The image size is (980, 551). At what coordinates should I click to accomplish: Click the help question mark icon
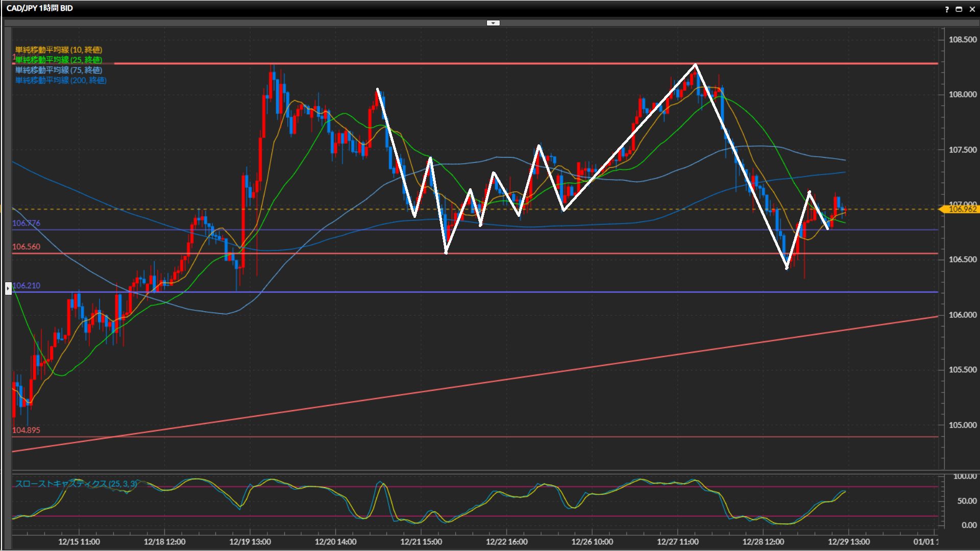point(947,9)
